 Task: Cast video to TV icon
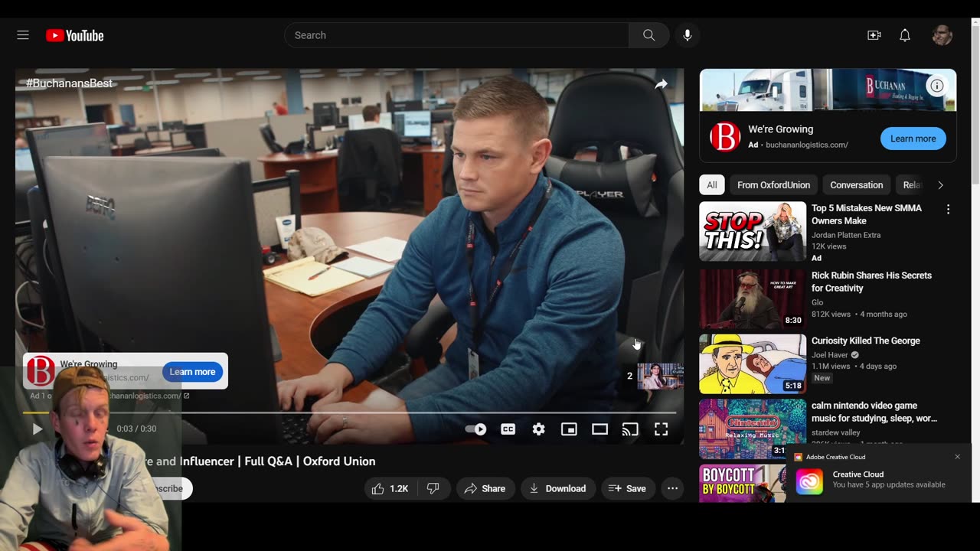point(630,429)
